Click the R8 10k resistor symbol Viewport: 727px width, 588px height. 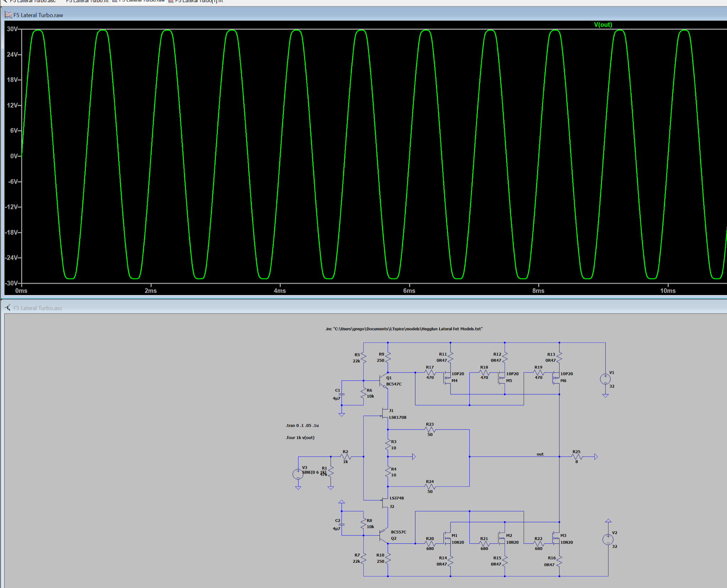tap(363, 523)
